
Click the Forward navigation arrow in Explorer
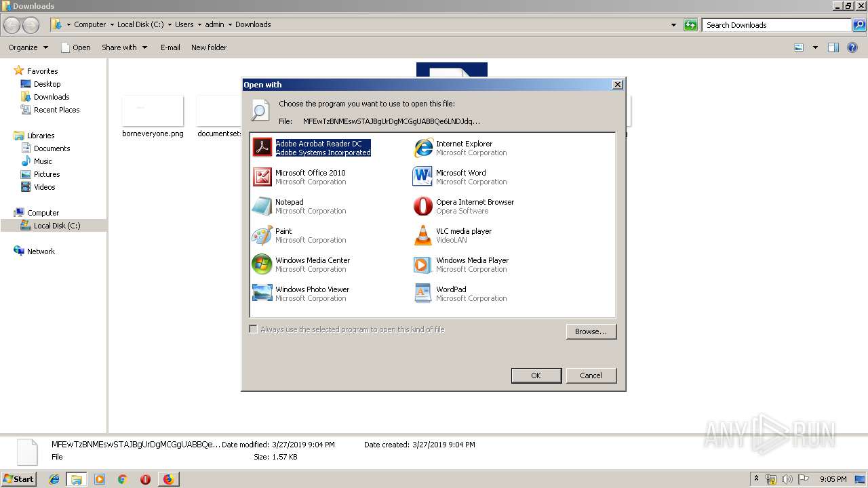[31, 25]
